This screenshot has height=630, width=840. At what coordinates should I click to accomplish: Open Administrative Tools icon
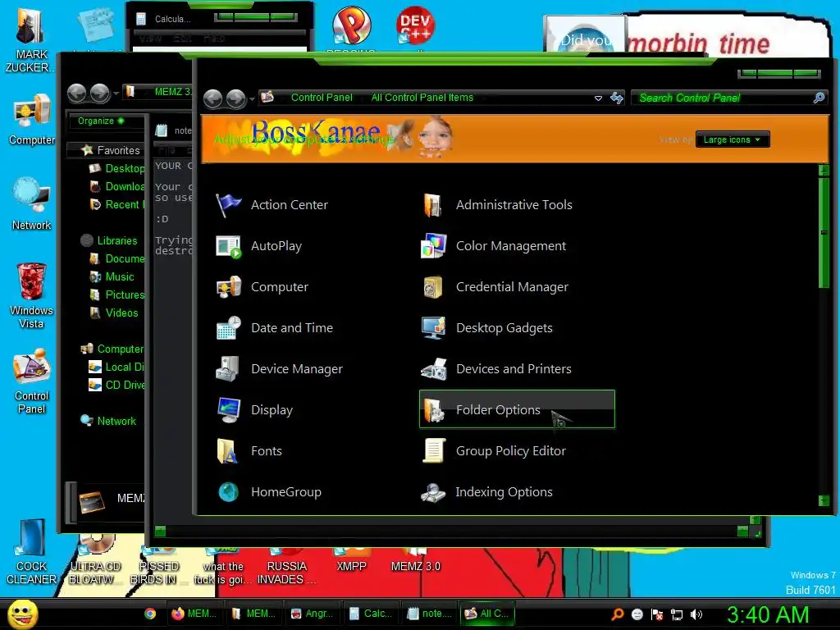(433, 204)
